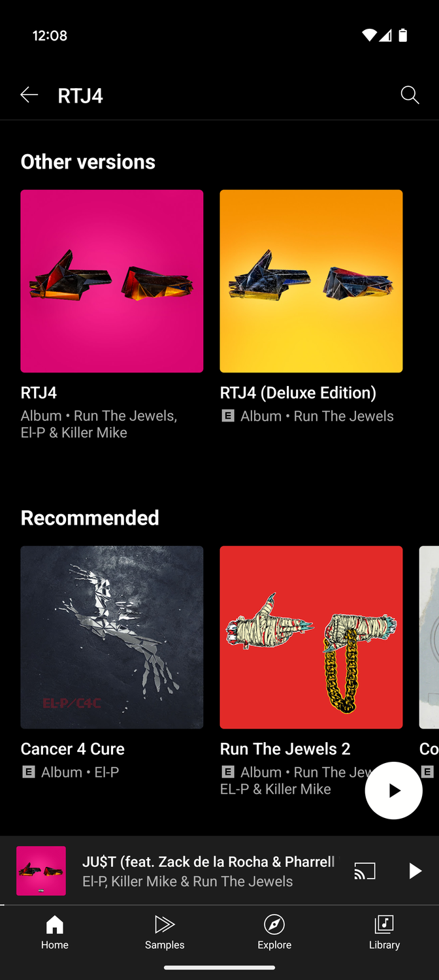Viewport: 439px width, 980px height.
Task: Open the Explore tab
Action: click(274, 932)
